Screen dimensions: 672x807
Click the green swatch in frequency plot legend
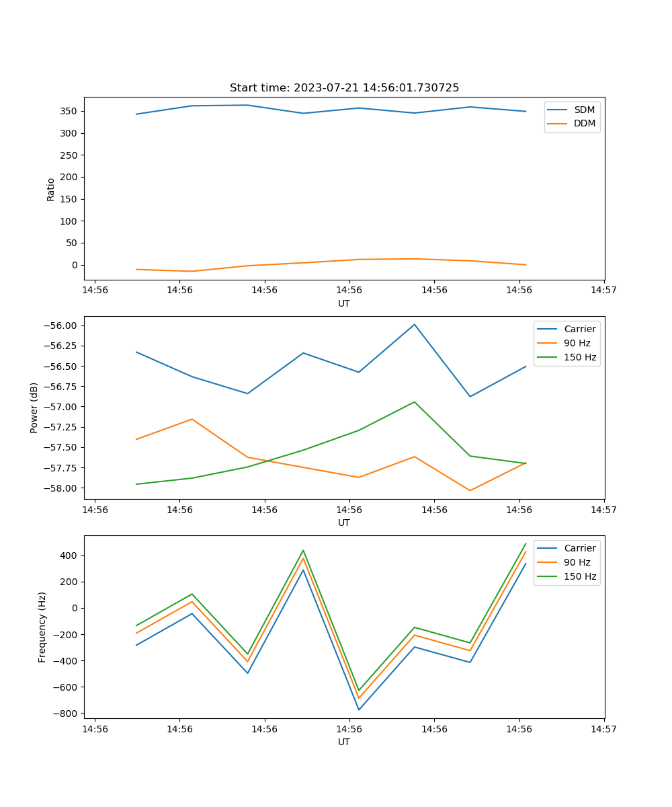click(548, 576)
